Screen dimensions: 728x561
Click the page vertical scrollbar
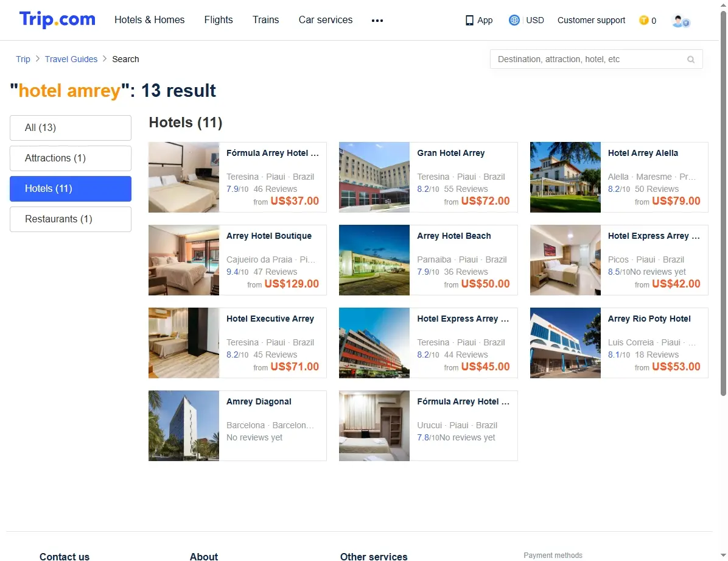point(723,203)
